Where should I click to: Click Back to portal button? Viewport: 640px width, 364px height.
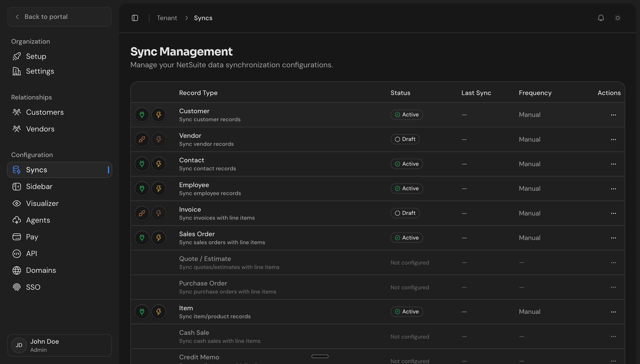click(x=59, y=17)
